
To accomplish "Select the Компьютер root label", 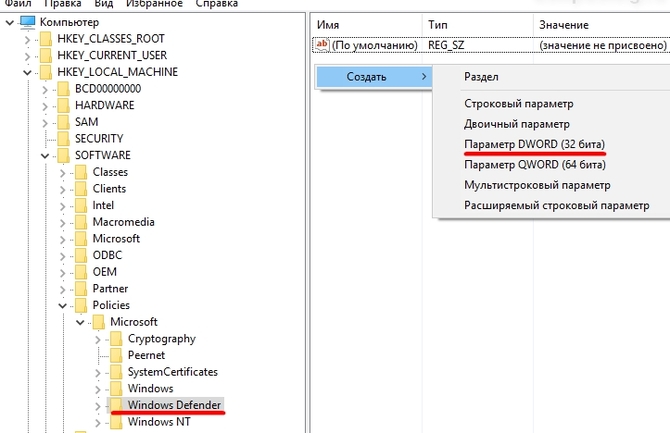I will click(x=69, y=22).
